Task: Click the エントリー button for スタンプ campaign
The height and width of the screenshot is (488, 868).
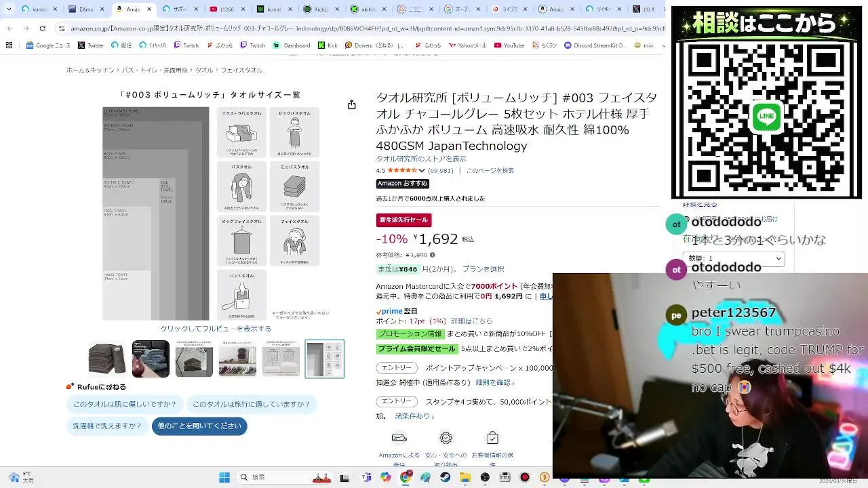Action: pos(397,401)
